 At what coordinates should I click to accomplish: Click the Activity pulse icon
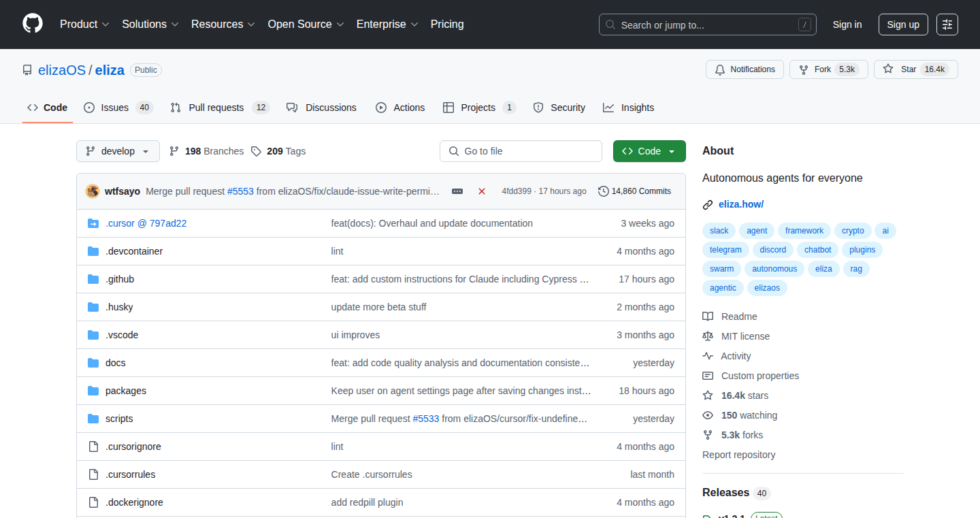pyautogui.click(x=708, y=356)
